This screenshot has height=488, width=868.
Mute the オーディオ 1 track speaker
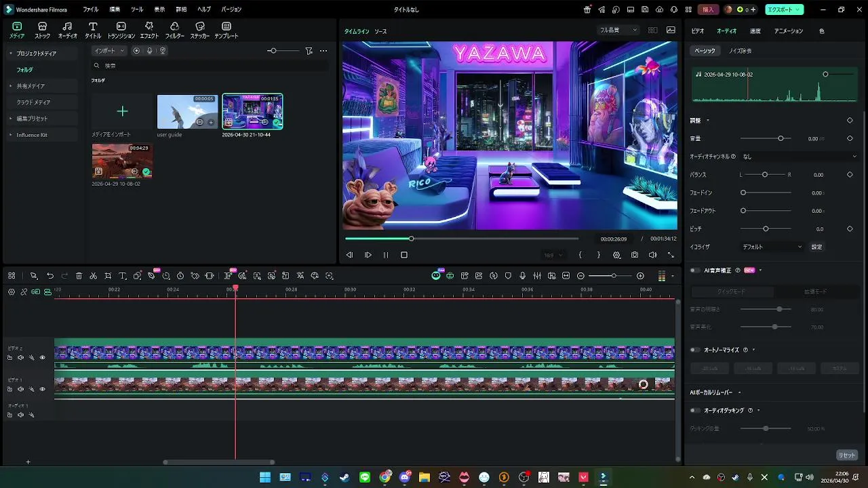coord(20,415)
